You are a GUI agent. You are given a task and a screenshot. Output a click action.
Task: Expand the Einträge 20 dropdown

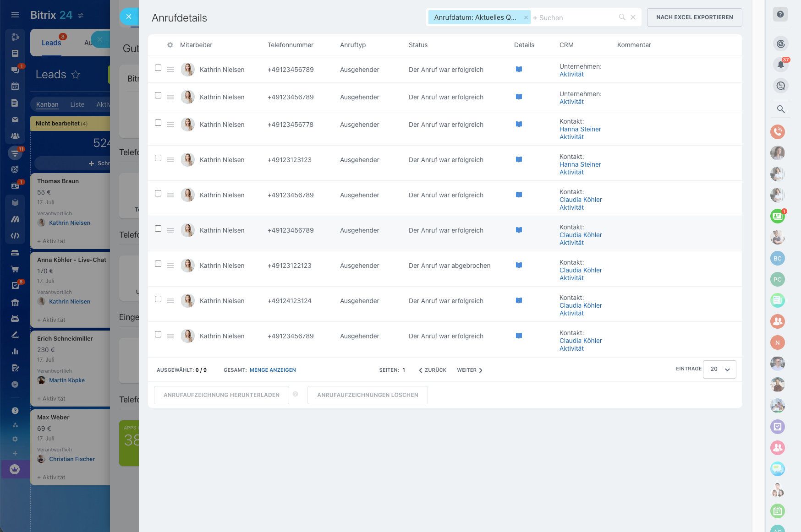click(719, 369)
